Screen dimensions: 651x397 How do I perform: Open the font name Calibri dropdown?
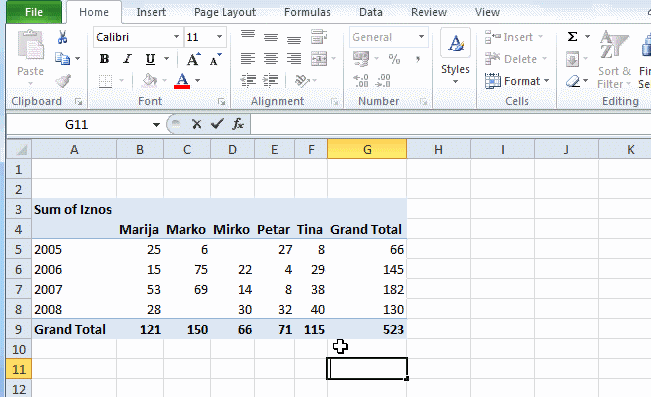176,37
